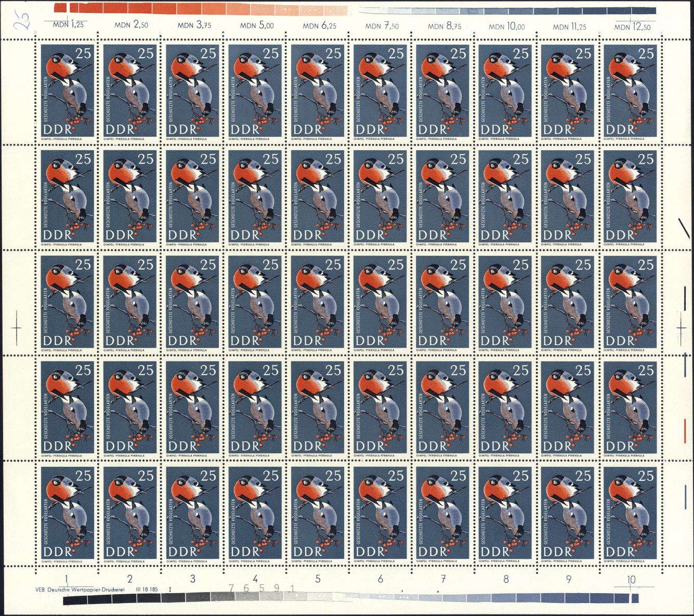Screen dimensions: 694x616
Task: Click the red color tick in right margin
Action: click(685, 431)
